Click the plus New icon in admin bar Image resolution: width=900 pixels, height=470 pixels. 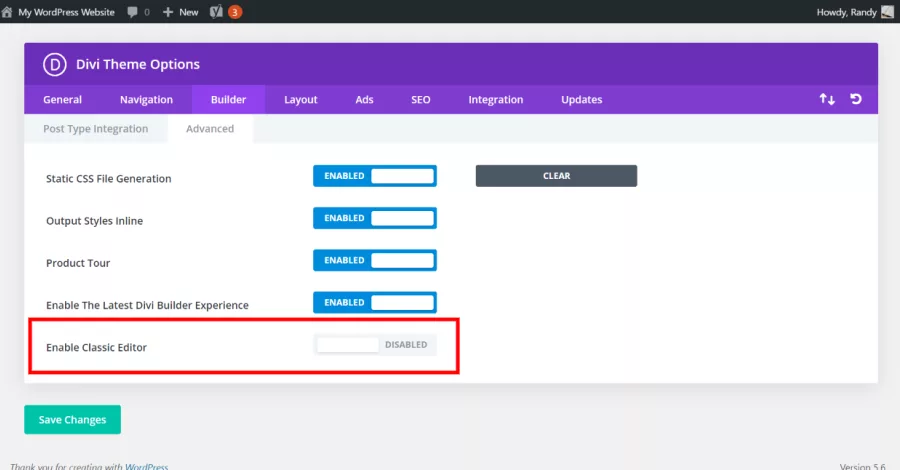(168, 12)
